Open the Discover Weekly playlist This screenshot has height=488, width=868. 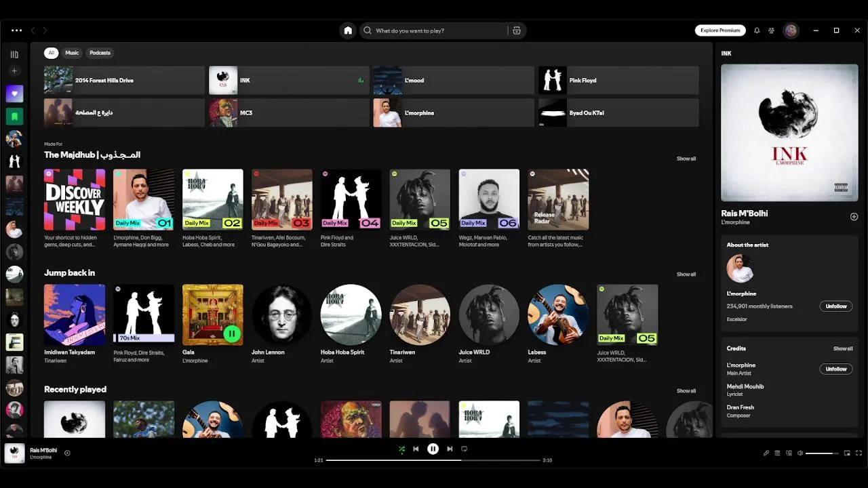point(75,208)
